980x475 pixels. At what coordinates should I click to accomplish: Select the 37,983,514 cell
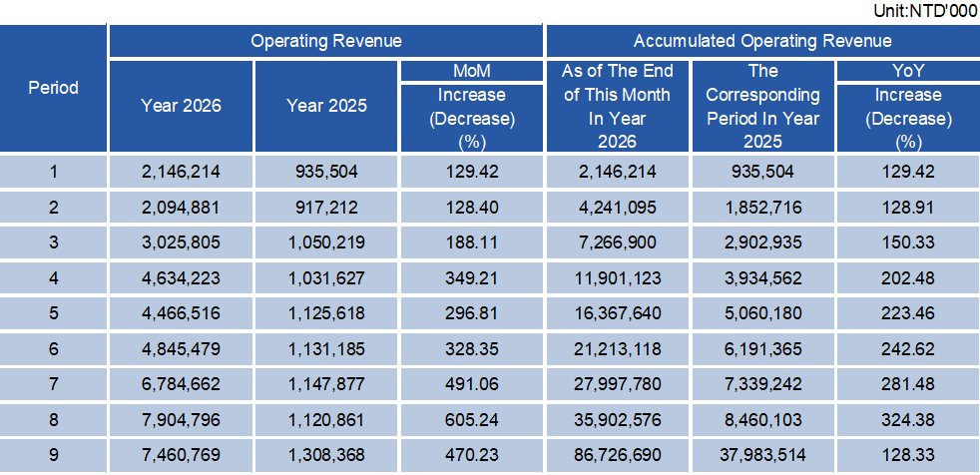(763, 455)
